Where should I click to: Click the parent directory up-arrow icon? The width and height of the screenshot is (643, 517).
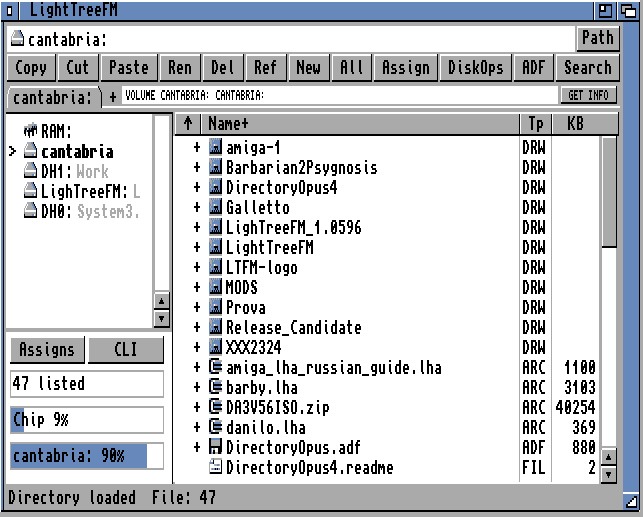point(188,123)
